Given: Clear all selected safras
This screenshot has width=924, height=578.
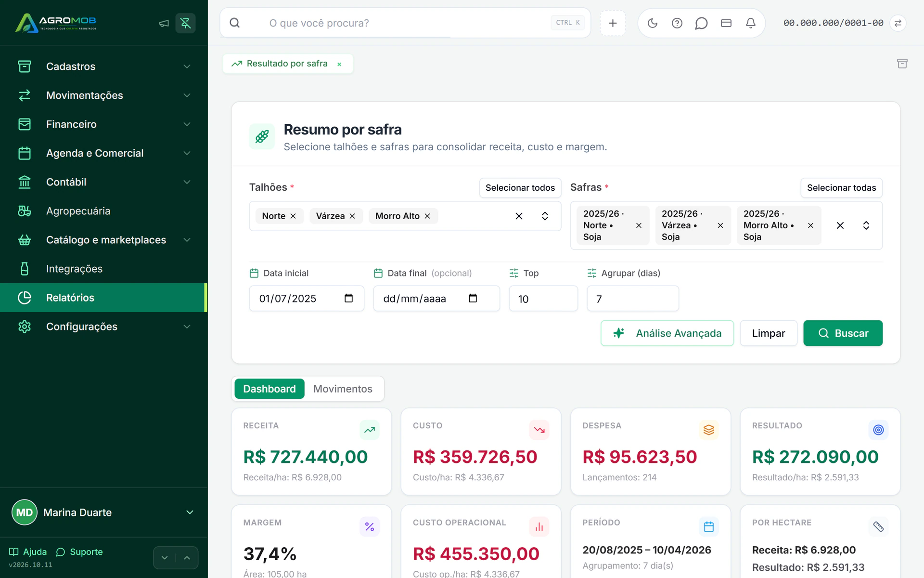Looking at the screenshot, I should click(x=840, y=225).
